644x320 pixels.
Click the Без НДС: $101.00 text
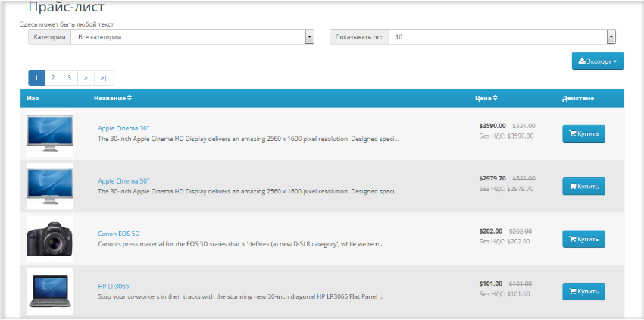[505, 294]
